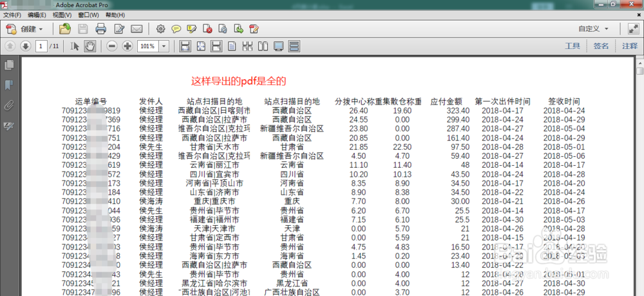This screenshot has width=644, height=296.
Task: Zoom in with the plus button
Action: pyautogui.click(x=128, y=46)
